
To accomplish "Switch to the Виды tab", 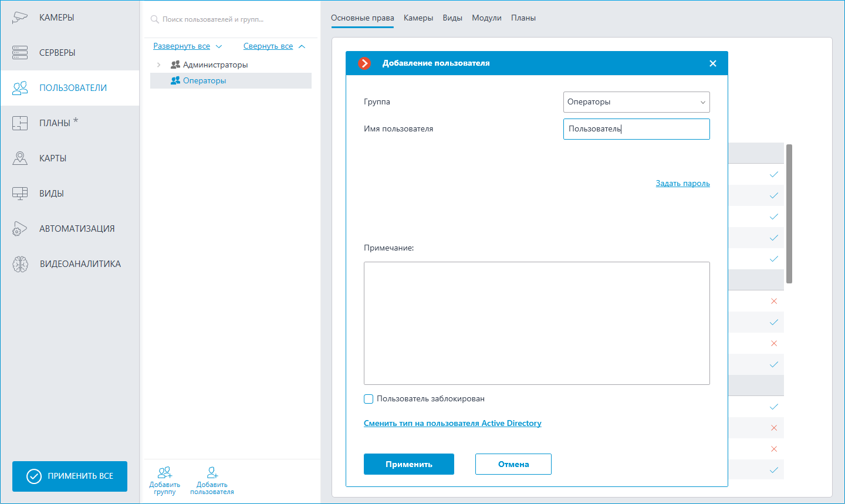I will coord(452,18).
